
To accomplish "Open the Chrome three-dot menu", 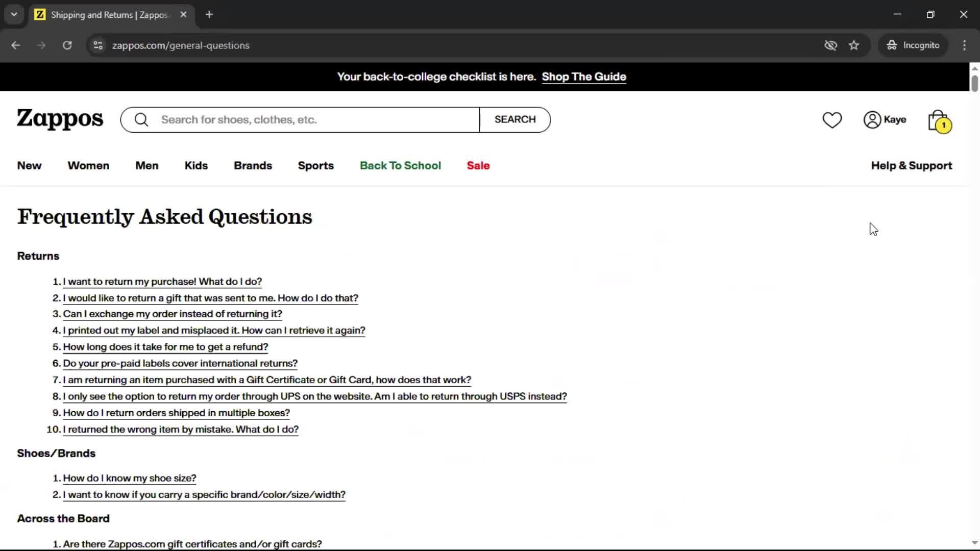I will coord(964,45).
